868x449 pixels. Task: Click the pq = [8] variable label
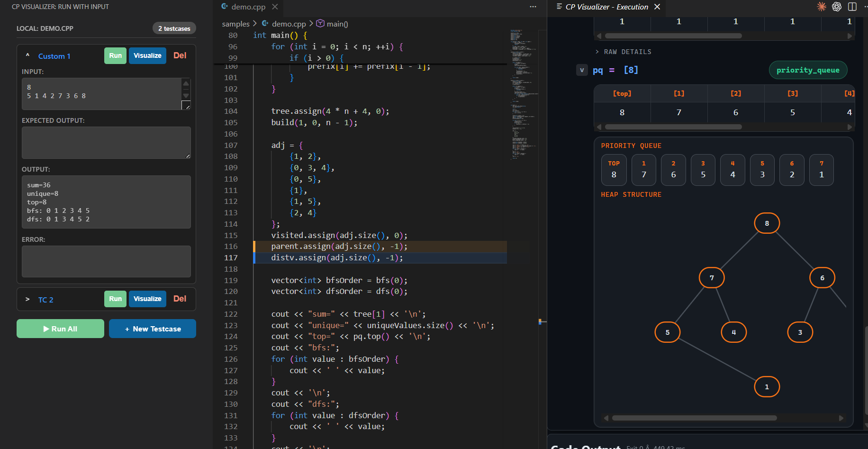click(615, 70)
